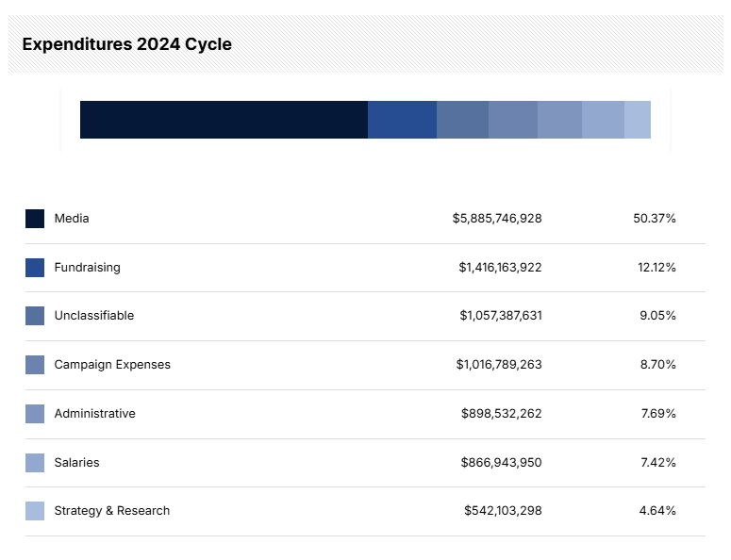Click the 12.12% Fundraising percentage
Viewport: 731px width, 560px height.
click(656, 268)
